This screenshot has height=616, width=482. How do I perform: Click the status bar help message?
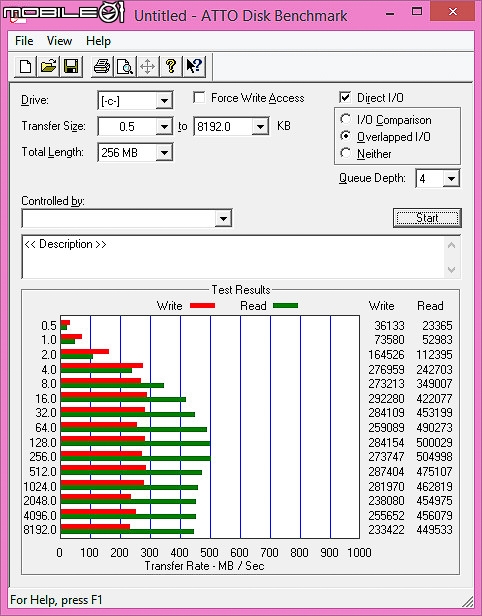pos(56,600)
